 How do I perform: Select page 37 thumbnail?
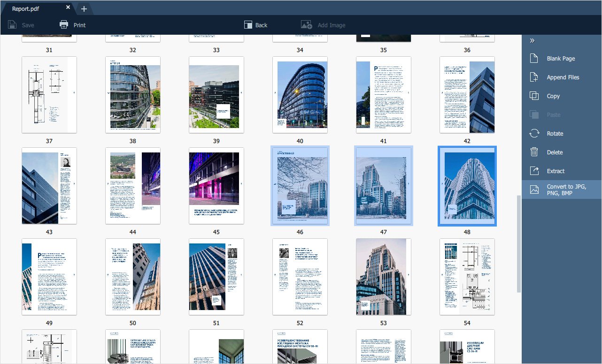[49, 94]
